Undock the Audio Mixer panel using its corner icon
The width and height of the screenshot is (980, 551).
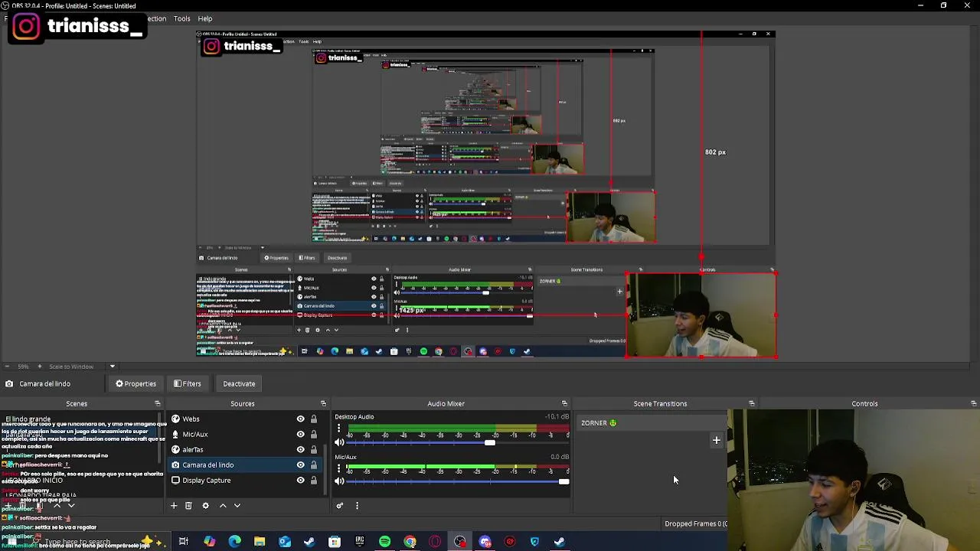click(564, 403)
